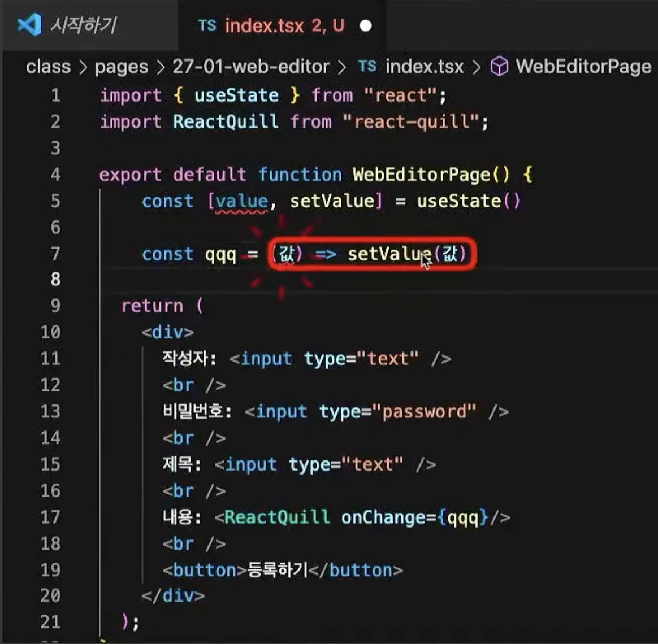Click type="text" on line 11
658x644 pixels.
coord(361,359)
